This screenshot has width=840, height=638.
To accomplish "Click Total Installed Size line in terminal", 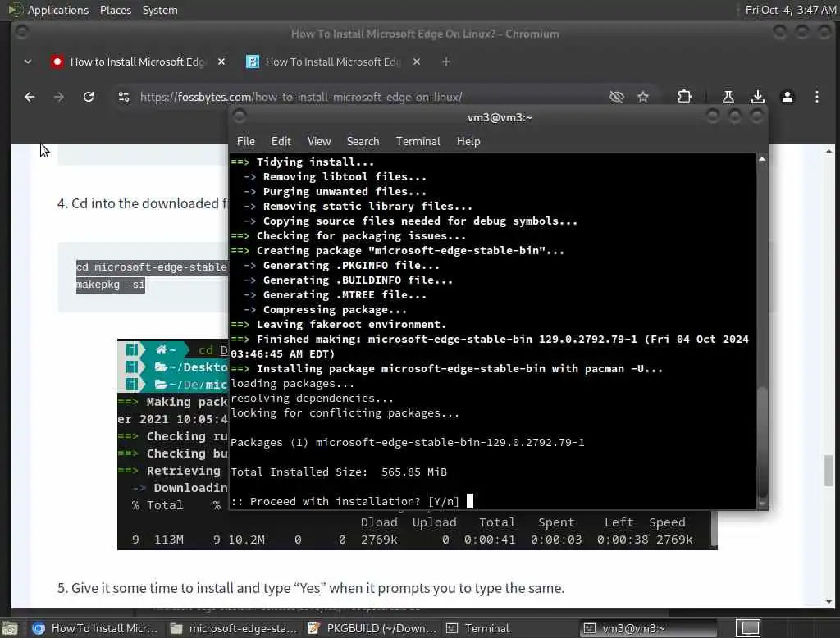I will (339, 472).
